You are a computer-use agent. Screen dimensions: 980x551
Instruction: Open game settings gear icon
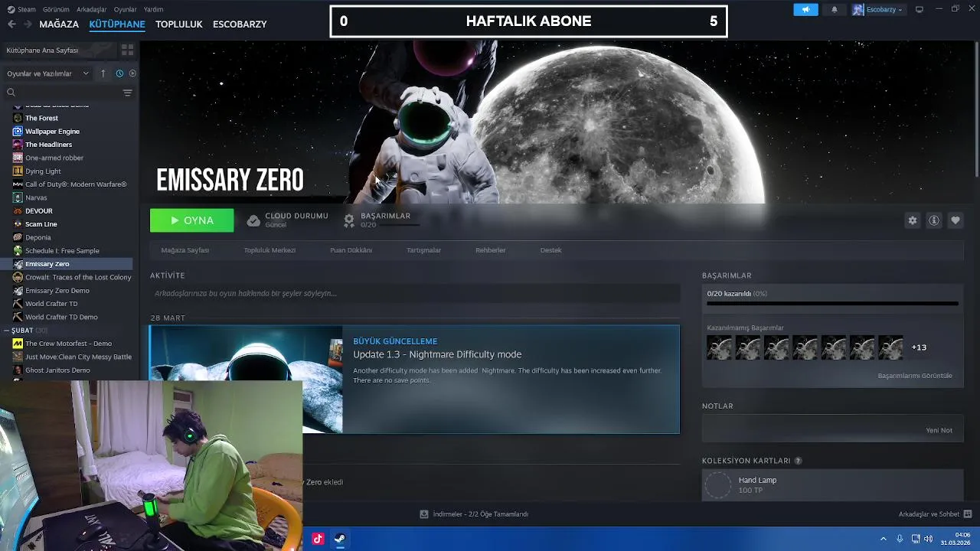pos(912,220)
